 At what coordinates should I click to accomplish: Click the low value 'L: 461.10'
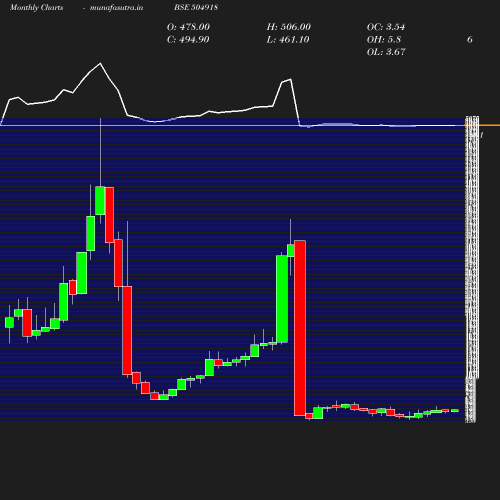pyautogui.click(x=288, y=39)
